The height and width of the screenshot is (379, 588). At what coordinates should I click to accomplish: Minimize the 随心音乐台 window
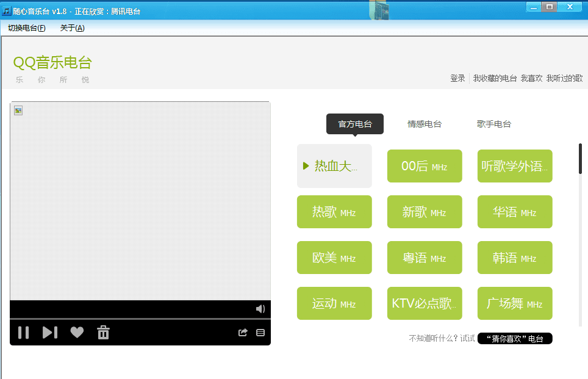534,7
